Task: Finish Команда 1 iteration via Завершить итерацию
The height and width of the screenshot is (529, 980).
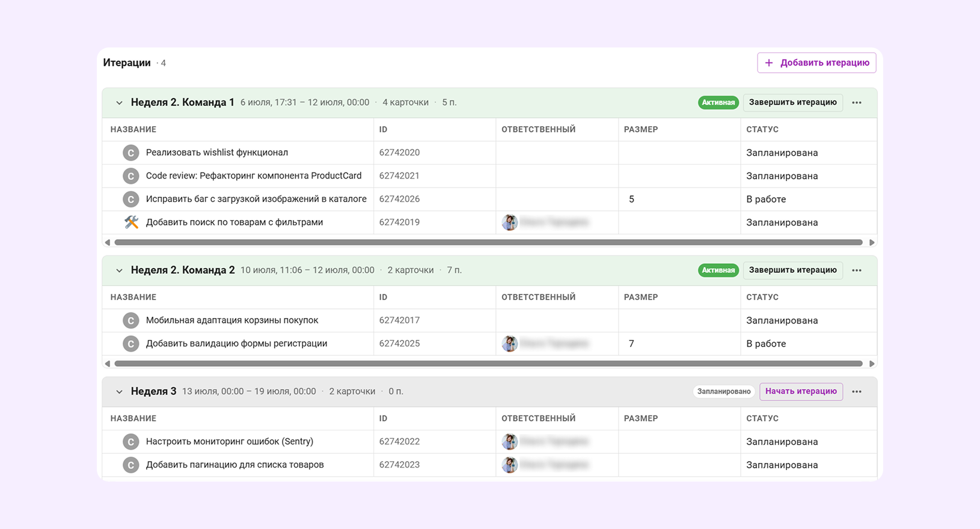Action: (792, 102)
